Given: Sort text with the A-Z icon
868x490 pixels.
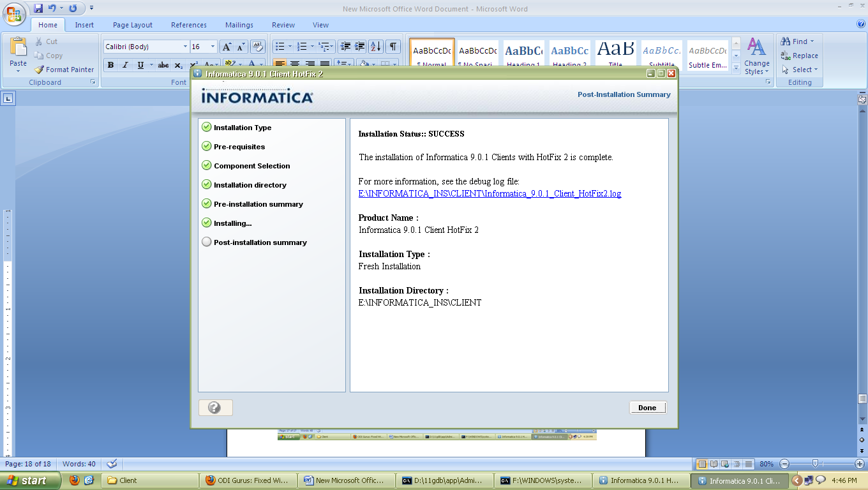Looking at the screenshot, I should tap(376, 47).
